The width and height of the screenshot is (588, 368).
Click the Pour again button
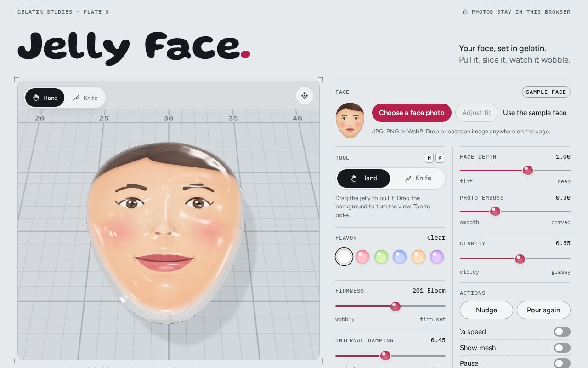click(543, 310)
